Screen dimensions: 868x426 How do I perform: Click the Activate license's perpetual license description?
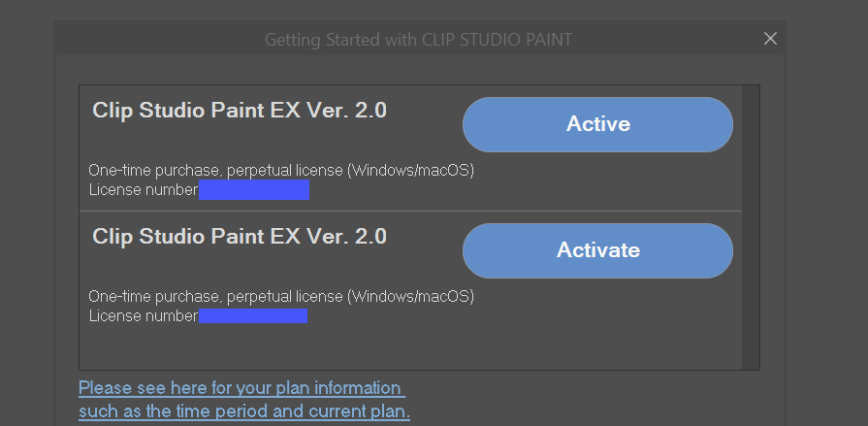[x=281, y=296]
